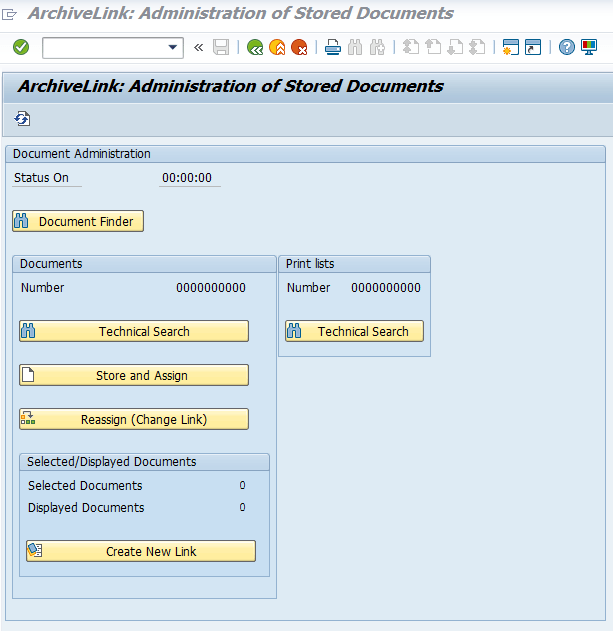Select the Status On time value 00:00:00
The height and width of the screenshot is (631, 613).
pos(187,177)
